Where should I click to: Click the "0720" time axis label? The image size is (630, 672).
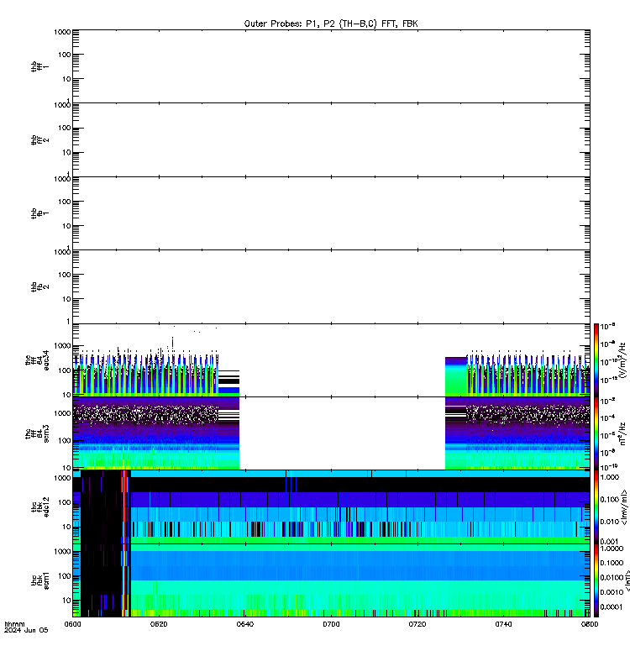pyautogui.click(x=417, y=624)
